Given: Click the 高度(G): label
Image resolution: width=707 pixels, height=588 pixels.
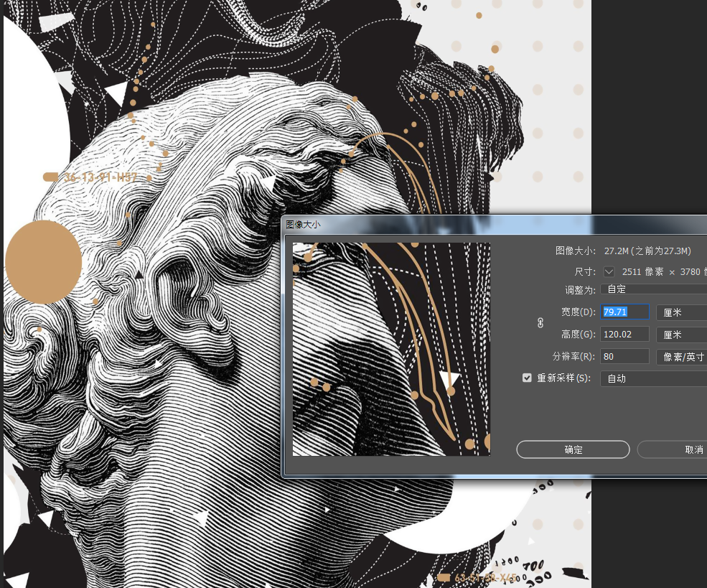Looking at the screenshot, I should [x=578, y=334].
